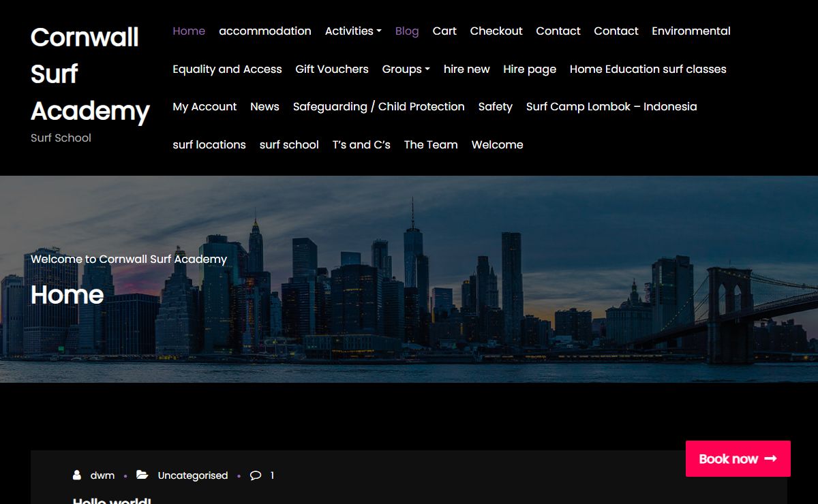818x504 pixels.
Task: Open the dwm author link
Action: click(x=102, y=475)
